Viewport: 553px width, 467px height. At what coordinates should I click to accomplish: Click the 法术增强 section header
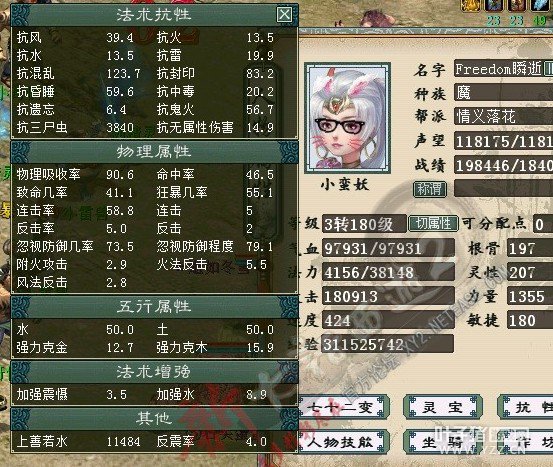154,372
